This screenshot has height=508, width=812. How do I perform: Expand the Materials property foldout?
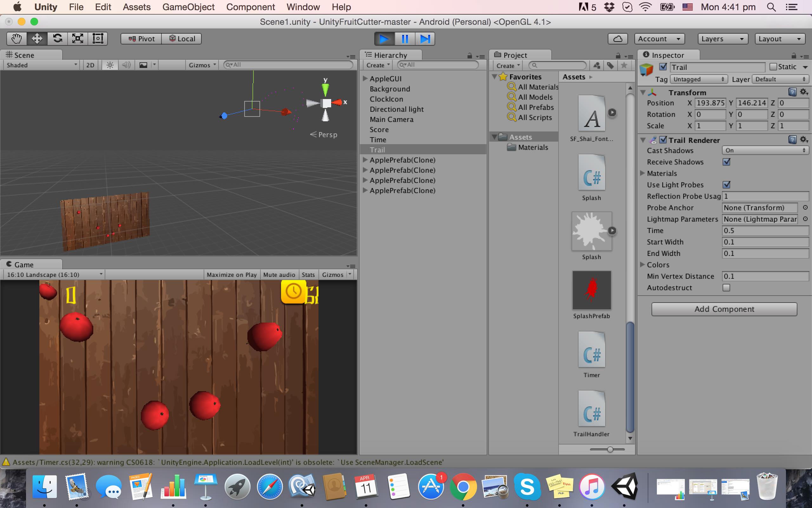(x=642, y=173)
